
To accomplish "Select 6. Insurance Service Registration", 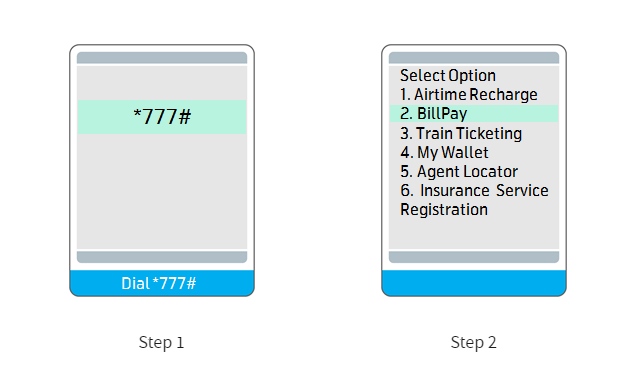I will [x=474, y=200].
